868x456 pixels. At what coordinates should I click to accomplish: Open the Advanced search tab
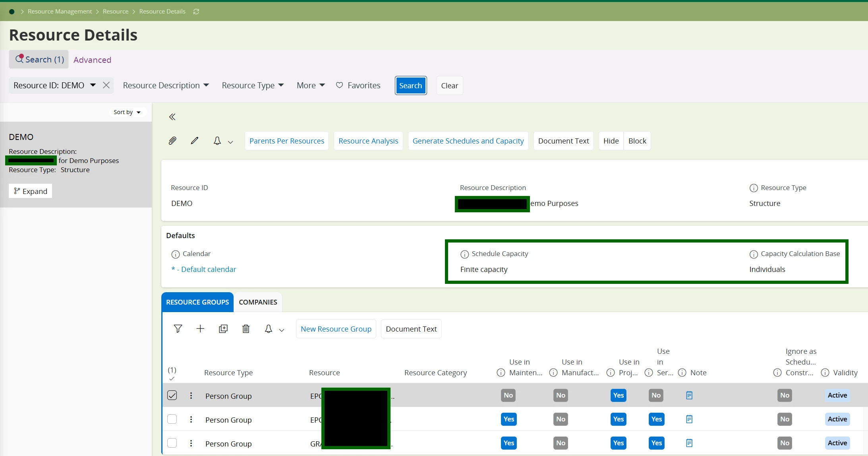click(x=92, y=60)
